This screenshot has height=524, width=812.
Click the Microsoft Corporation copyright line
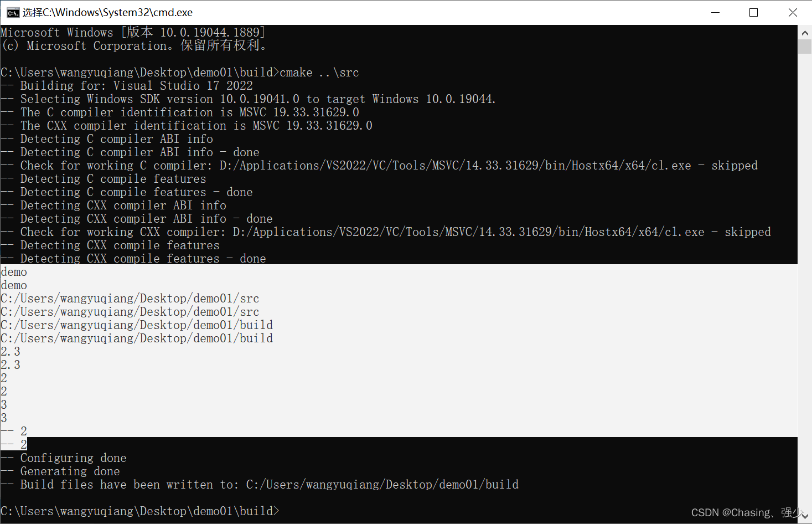pyautogui.click(x=134, y=45)
